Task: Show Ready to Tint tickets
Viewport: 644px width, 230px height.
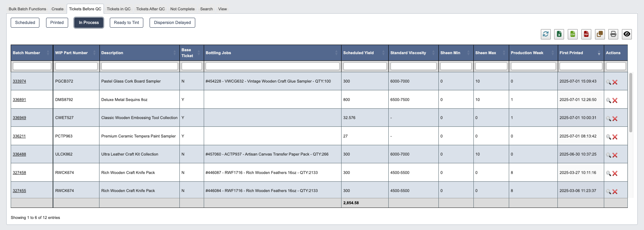Action: (126, 22)
